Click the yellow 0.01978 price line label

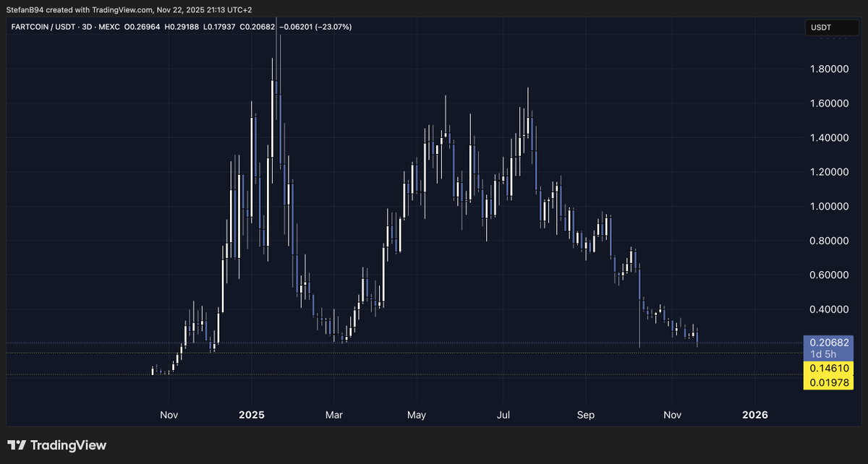click(x=829, y=382)
